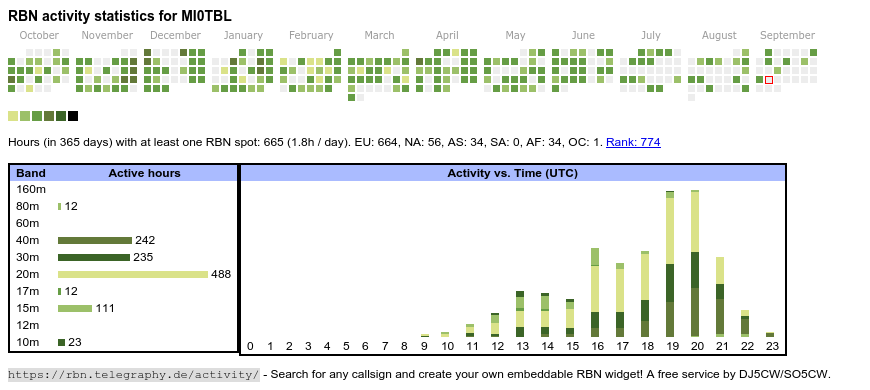The height and width of the screenshot is (390, 870).
Task: Click the hour 20 activity bar
Action: point(695,264)
